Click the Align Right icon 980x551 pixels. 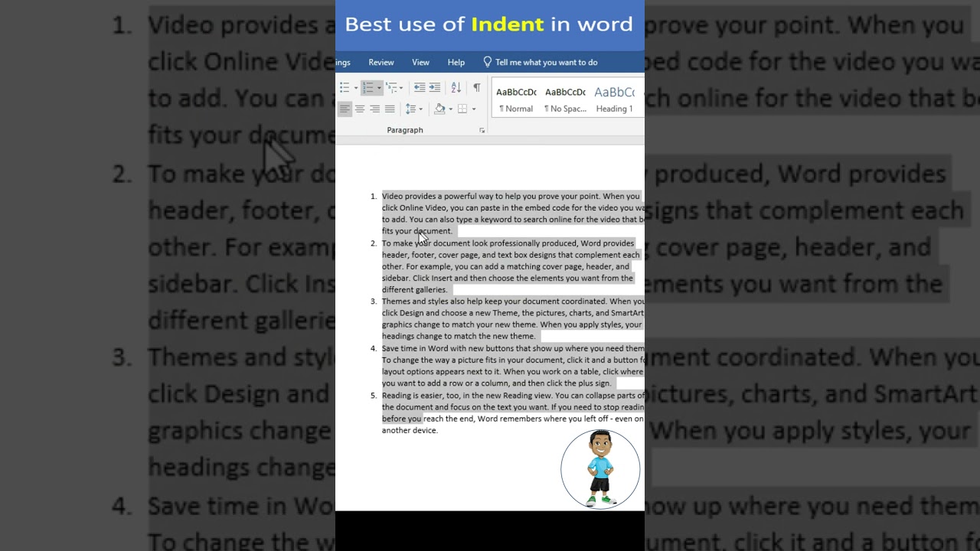pos(374,109)
